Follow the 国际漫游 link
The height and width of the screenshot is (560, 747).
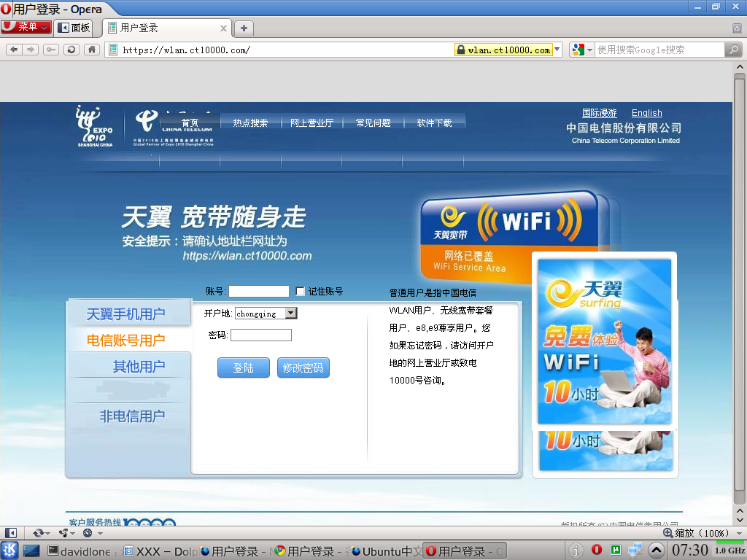600,113
